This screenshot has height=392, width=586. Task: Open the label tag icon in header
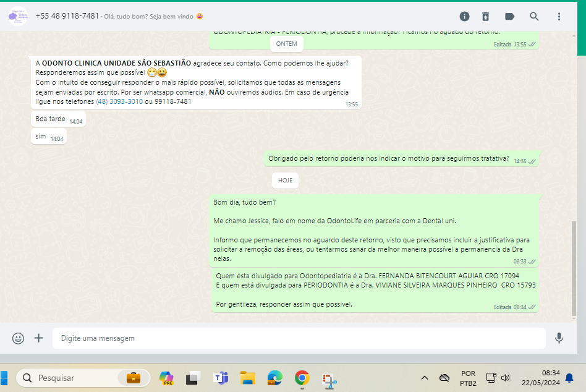point(509,17)
